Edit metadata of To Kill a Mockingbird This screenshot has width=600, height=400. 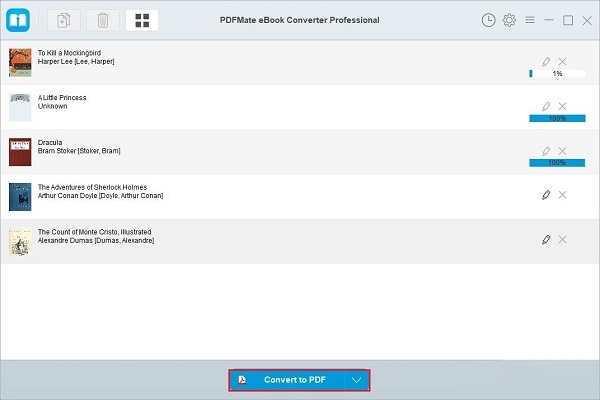(546, 61)
